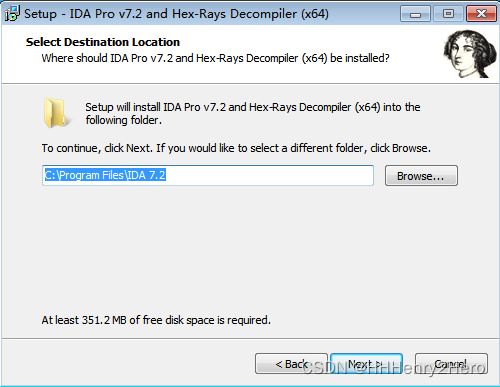Click the Select Destination Location heading
This screenshot has height=387, width=500.
(x=103, y=42)
